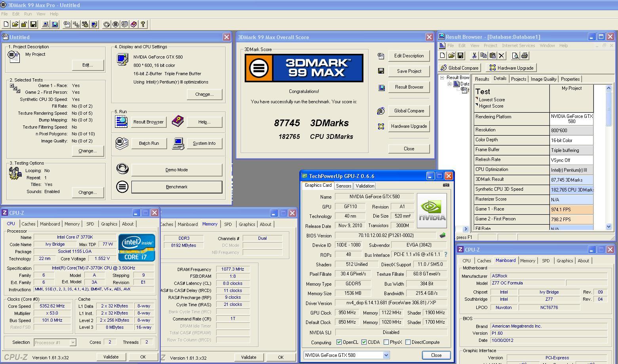Click Display and CPU Settings toolbar icon

pyautogui.click(x=94, y=25)
